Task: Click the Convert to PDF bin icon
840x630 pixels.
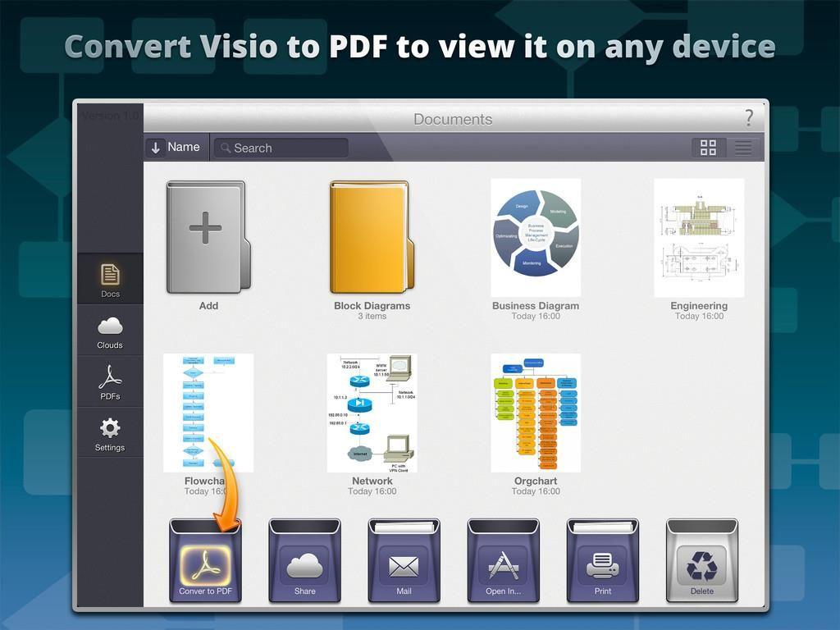Action: coord(205,560)
